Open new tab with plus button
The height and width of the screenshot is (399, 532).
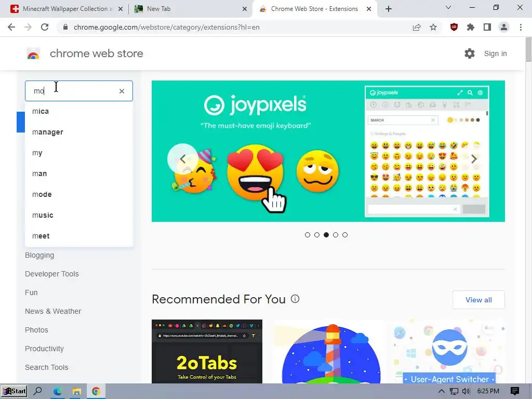(389, 9)
